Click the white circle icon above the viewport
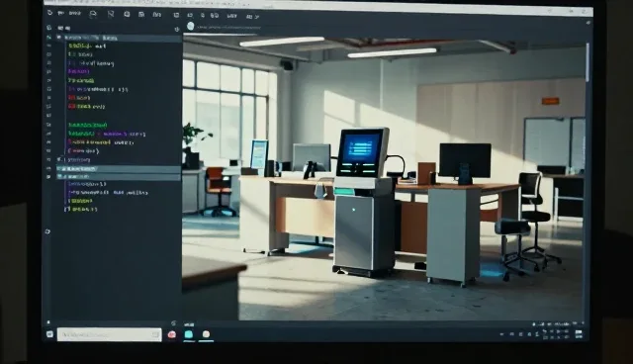The height and width of the screenshot is (364, 633). click(x=191, y=27)
